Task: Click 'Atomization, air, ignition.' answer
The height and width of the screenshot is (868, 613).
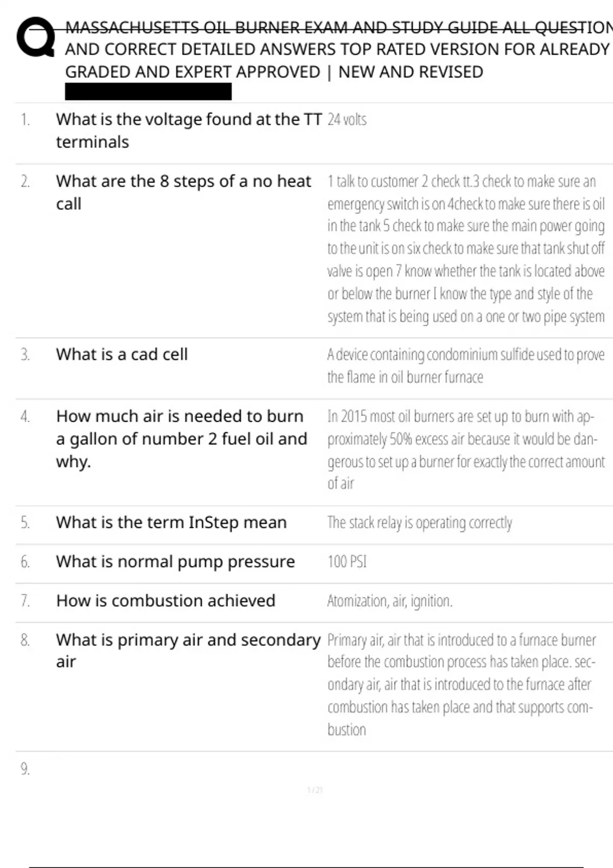Action: click(x=390, y=601)
